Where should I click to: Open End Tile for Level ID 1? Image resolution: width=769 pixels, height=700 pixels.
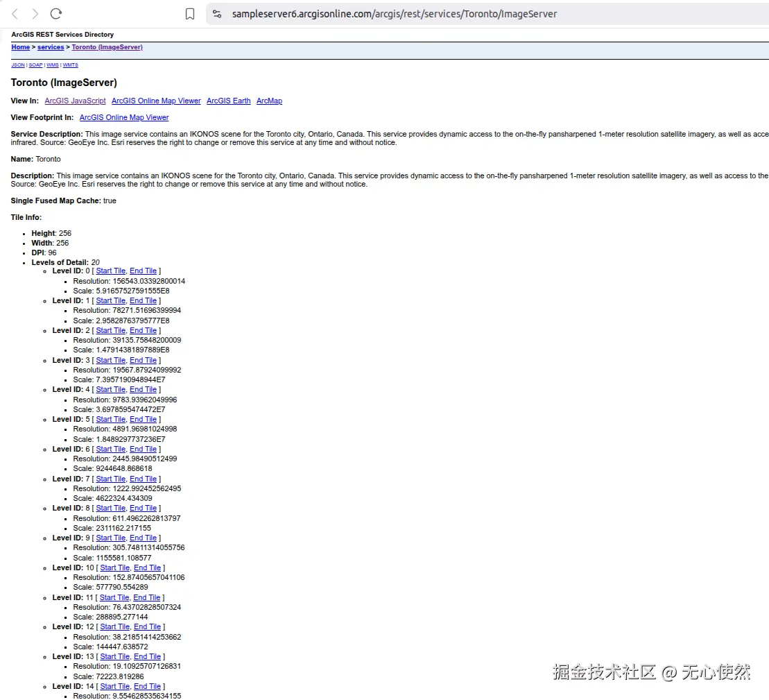(x=144, y=300)
